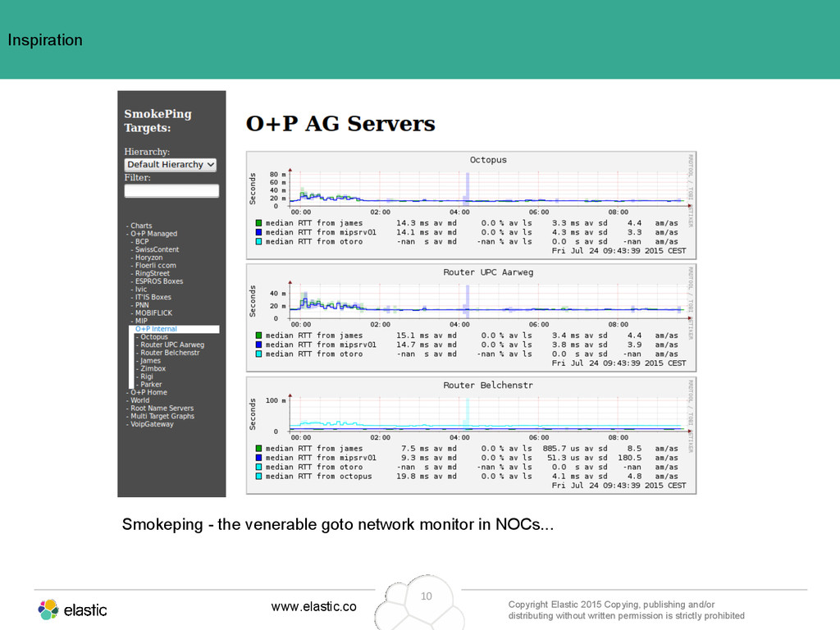Open the Zimbox target
The image size is (840, 630).
tap(153, 368)
